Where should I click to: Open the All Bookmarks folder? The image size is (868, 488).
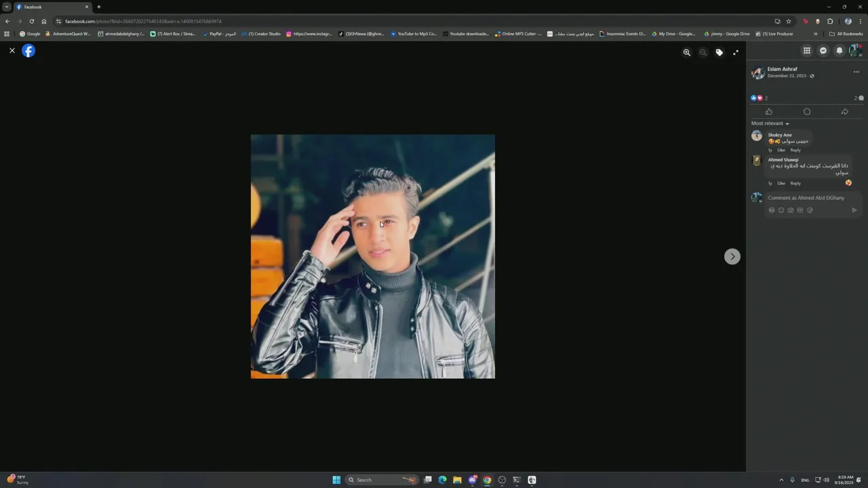tap(846, 34)
